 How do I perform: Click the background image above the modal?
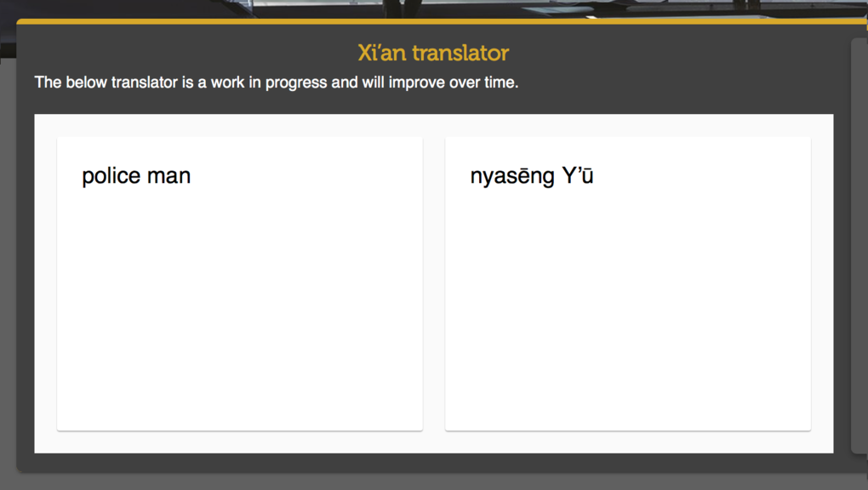pyautogui.click(x=425, y=9)
